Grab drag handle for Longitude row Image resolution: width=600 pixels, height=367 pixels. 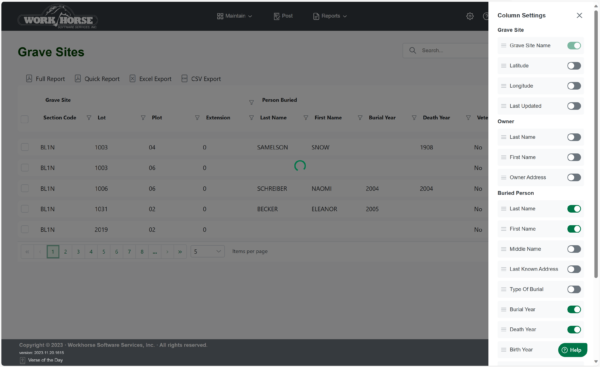click(504, 86)
